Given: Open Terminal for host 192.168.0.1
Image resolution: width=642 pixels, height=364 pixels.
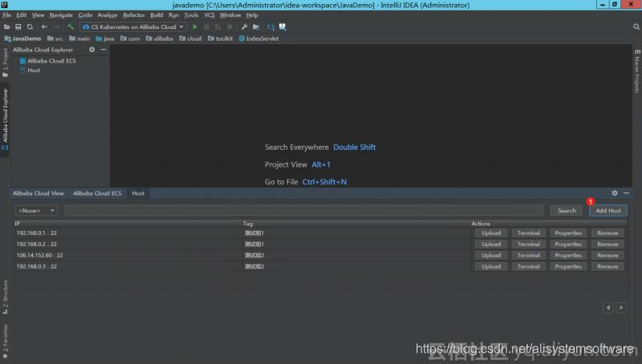Looking at the screenshot, I should pyautogui.click(x=529, y=233).
